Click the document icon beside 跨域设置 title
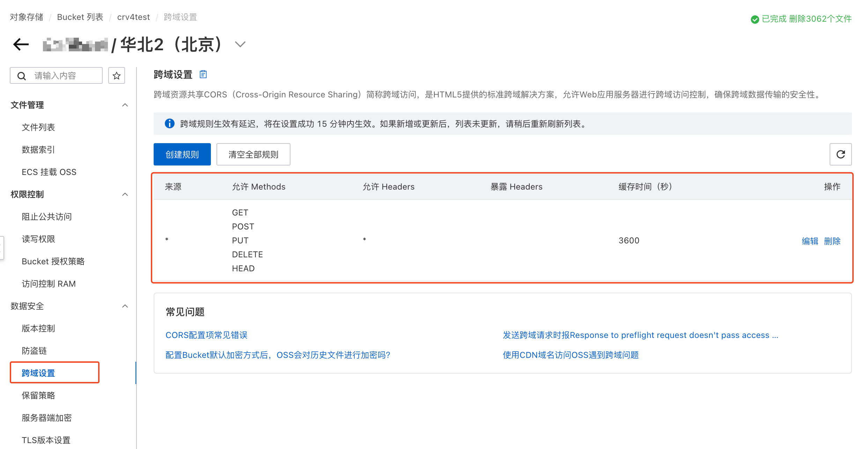Image resolution: width=868 pixels, height=449 pixels. tap(203, 74)
